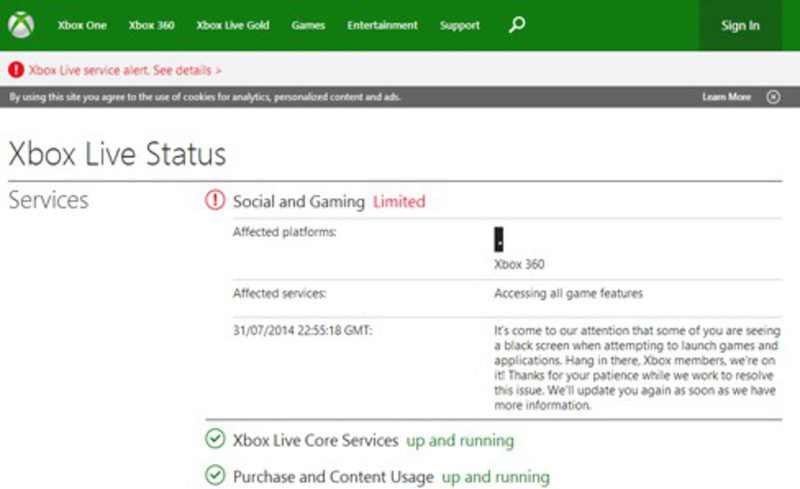
Task: Open the Xbox Live Gold menu
Action: [233, 25]
